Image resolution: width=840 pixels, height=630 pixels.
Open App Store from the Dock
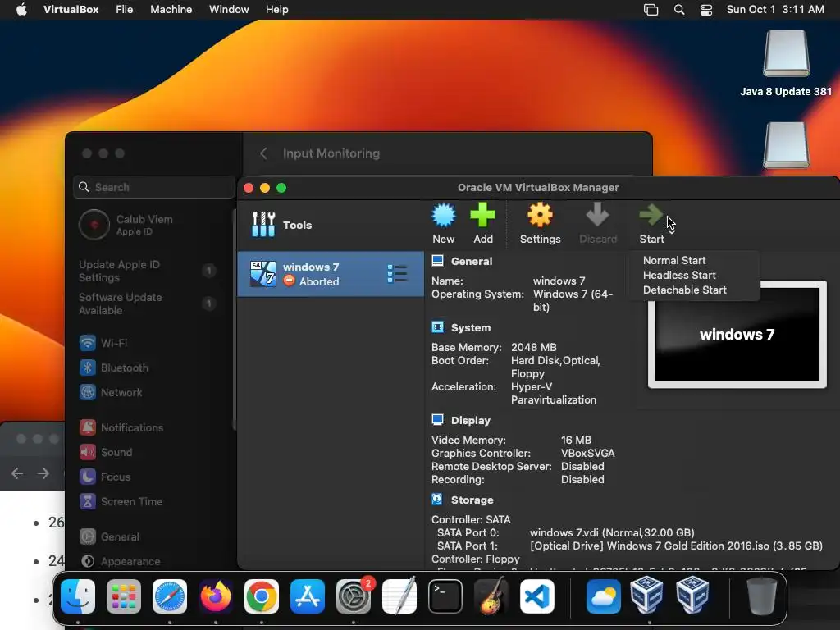[x=308, y=596]
